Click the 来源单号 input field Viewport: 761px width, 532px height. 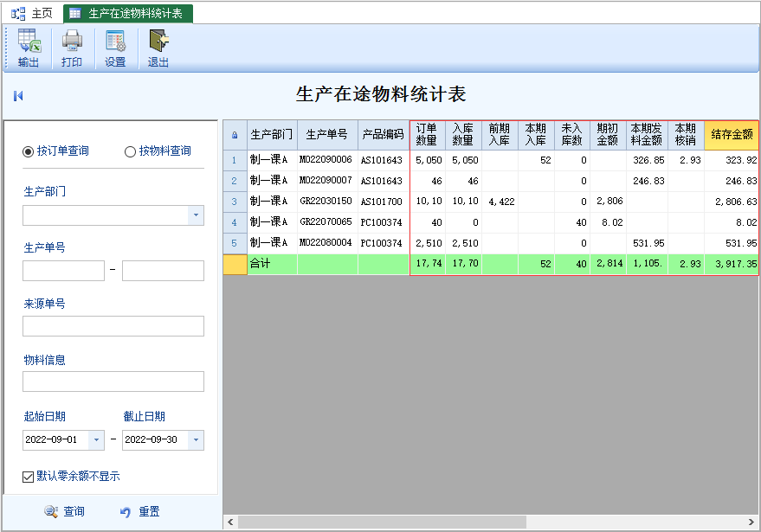(x=113, y=326)
